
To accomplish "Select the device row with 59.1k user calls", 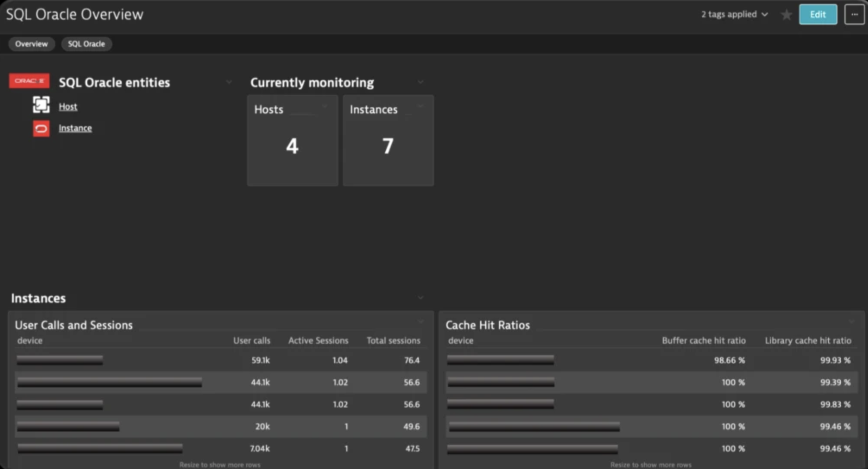I will pyautogui.click(x=220, y=360).
